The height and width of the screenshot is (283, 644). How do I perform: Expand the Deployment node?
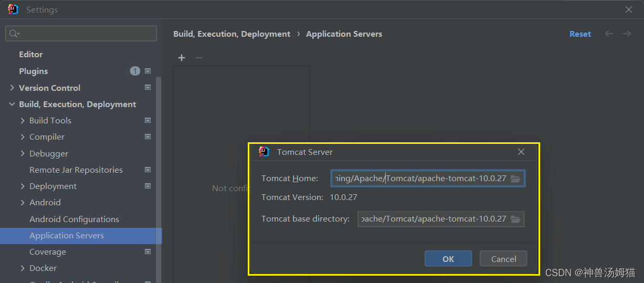(x=23, y=186)
